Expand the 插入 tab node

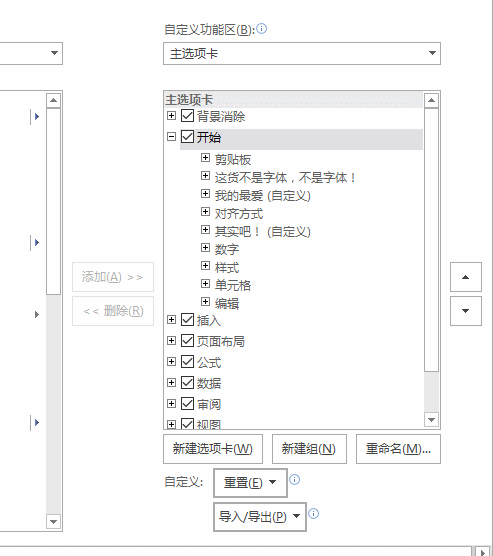171,320
